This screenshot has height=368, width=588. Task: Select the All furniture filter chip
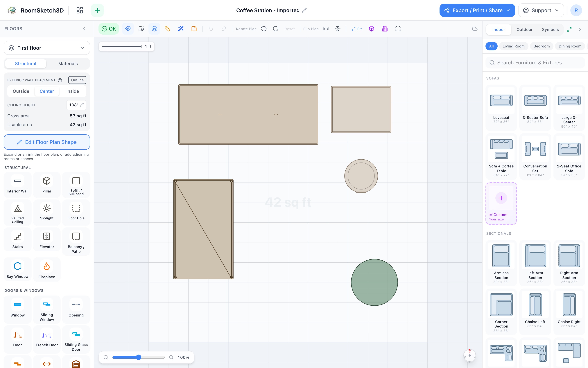(491, 46)
